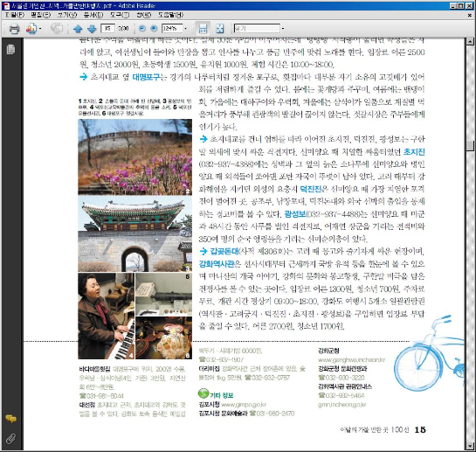Toggle the fit full page view icon

click(220, 29)
